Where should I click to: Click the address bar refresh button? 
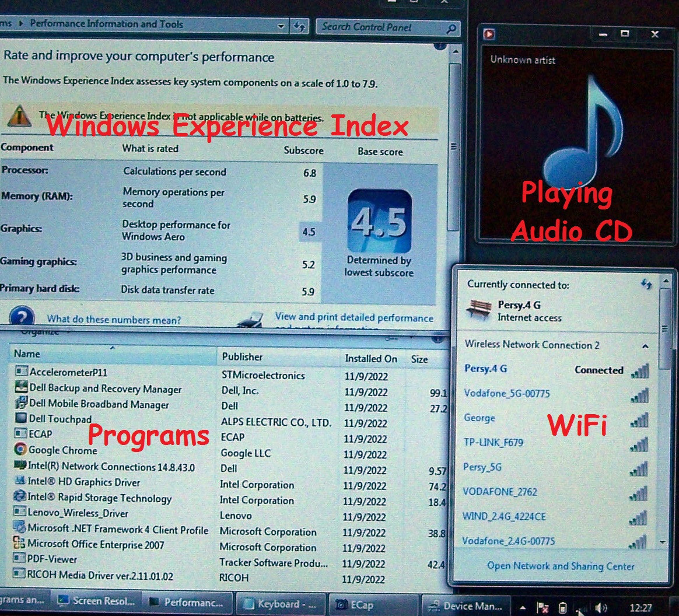click(x=299, y=26)
